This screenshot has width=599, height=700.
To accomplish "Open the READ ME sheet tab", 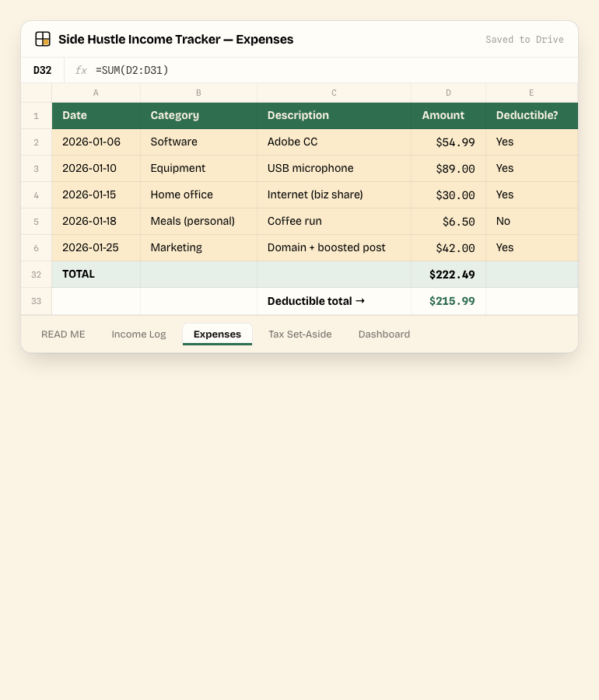I will pyautogui.click(x=63, y=334).
